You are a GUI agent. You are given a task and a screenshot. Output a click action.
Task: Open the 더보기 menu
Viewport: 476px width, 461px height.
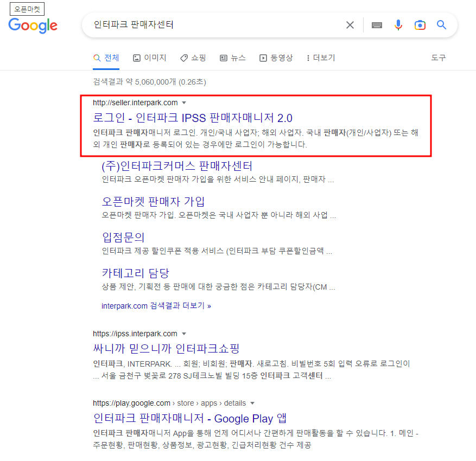click(321, 58)
